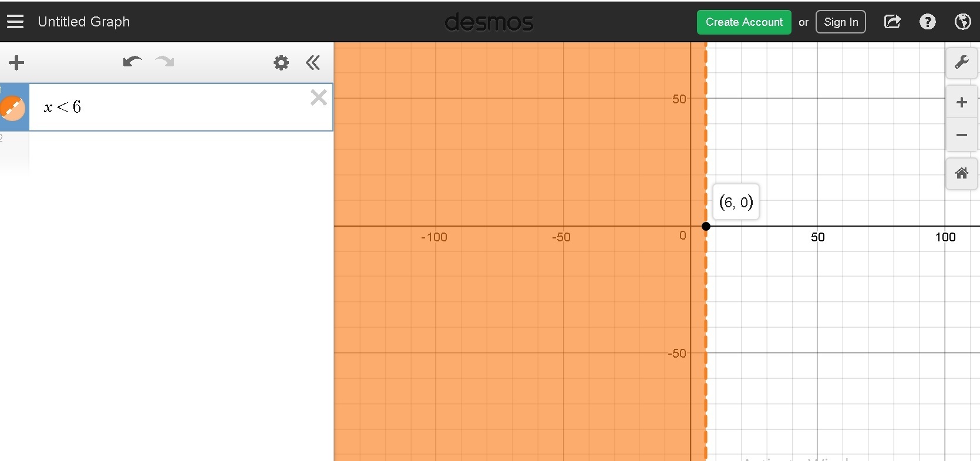Redo the last action

(x=164, y=62)
